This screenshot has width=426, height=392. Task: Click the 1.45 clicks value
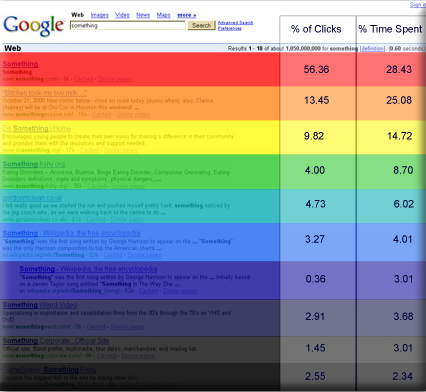315,348
